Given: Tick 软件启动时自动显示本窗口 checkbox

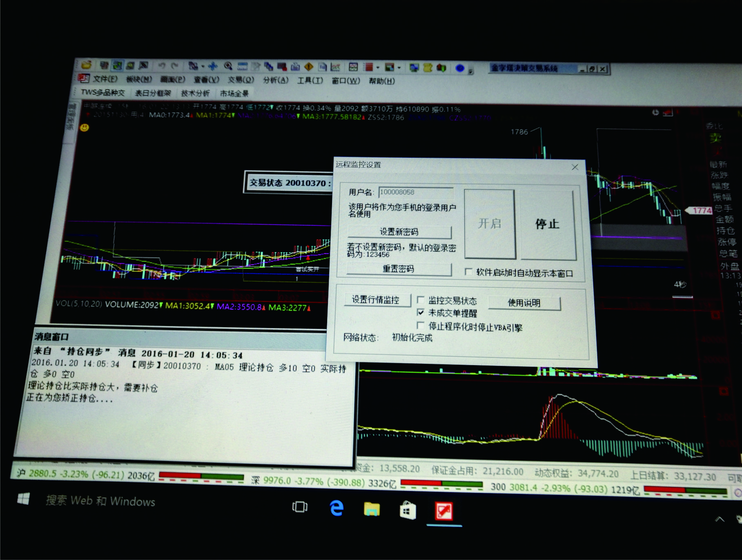Looking at the screenshot, I should [469, 272].
